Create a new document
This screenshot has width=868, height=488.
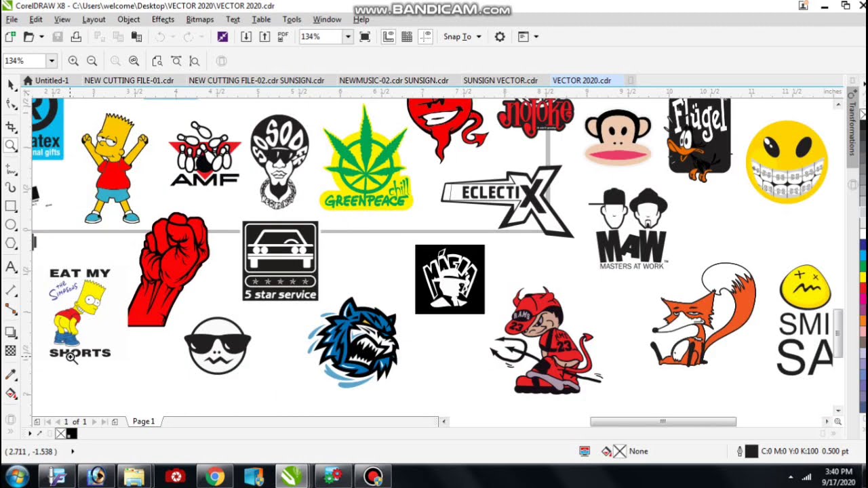point(10,37)
